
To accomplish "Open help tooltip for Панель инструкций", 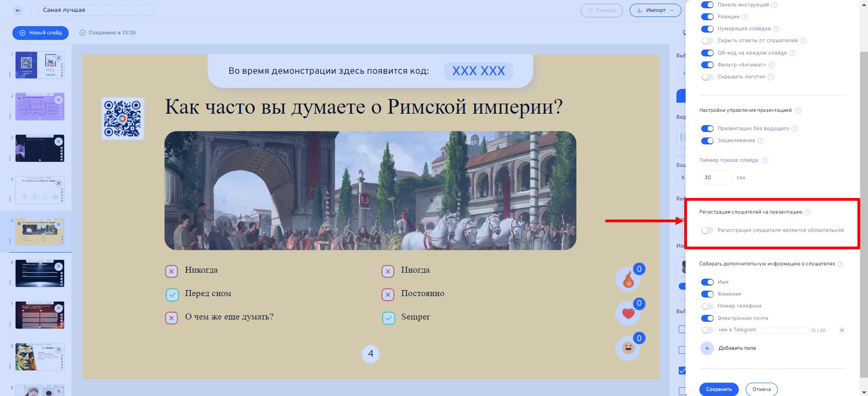I will (x=775, y=5).
